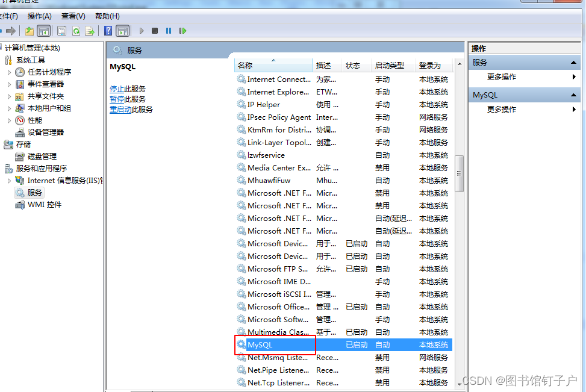Select the MhuawfiFuw service row

(344, 181)
